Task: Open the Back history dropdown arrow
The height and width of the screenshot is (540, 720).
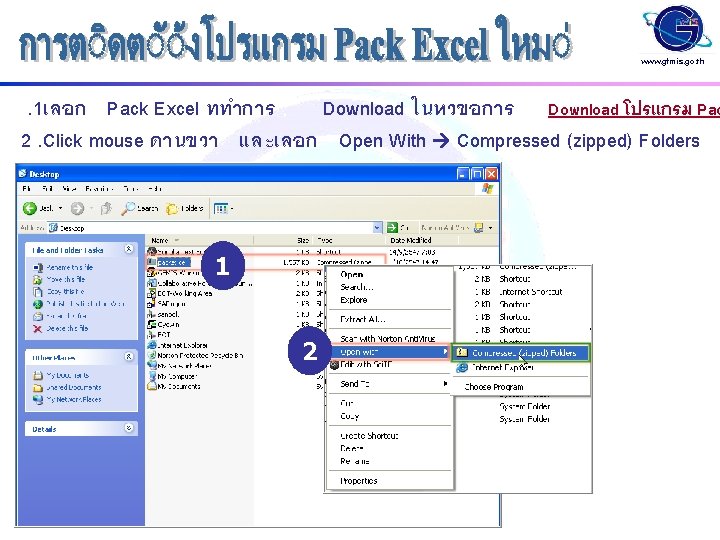Action: [60, 208]
